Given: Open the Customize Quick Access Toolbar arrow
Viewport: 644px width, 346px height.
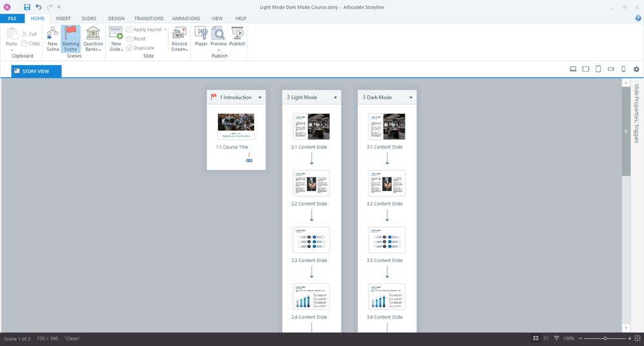Looking at the screenshot, I should coord(59,7).
